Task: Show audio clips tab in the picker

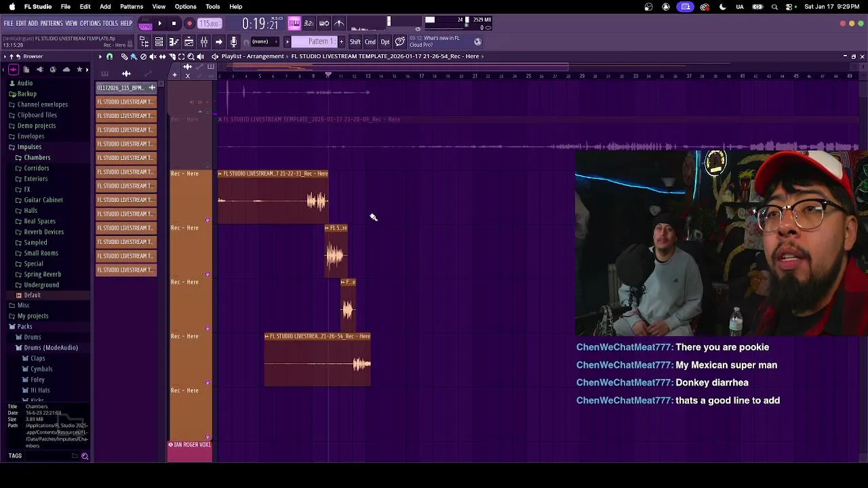Action: click(x=126, y=73)
